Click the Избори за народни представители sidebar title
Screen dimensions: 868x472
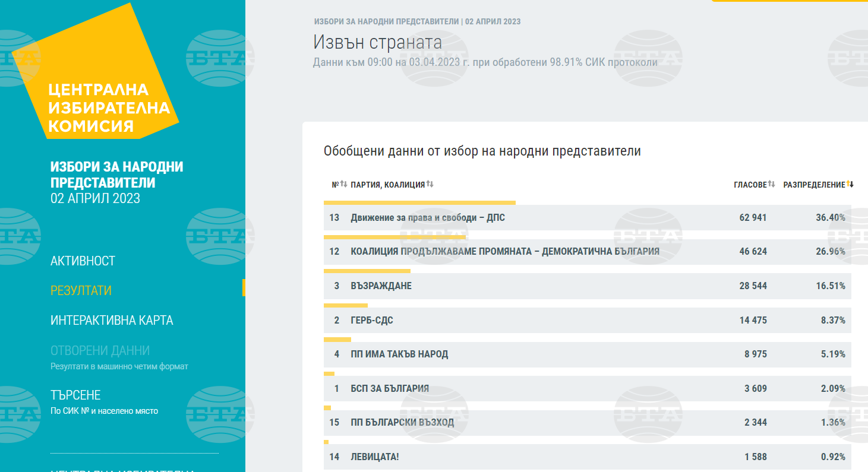(x=116, y=175)
